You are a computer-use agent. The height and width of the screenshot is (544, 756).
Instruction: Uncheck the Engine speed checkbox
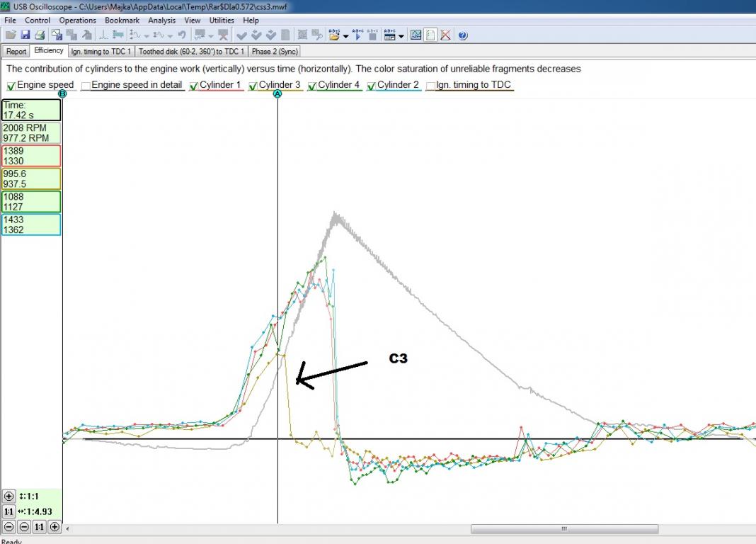coord(11,86)
